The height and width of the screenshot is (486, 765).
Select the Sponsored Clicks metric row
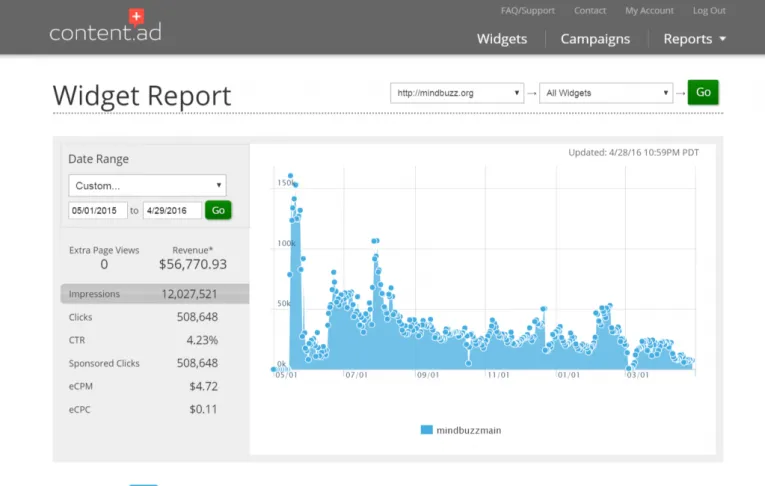(155, 363)
